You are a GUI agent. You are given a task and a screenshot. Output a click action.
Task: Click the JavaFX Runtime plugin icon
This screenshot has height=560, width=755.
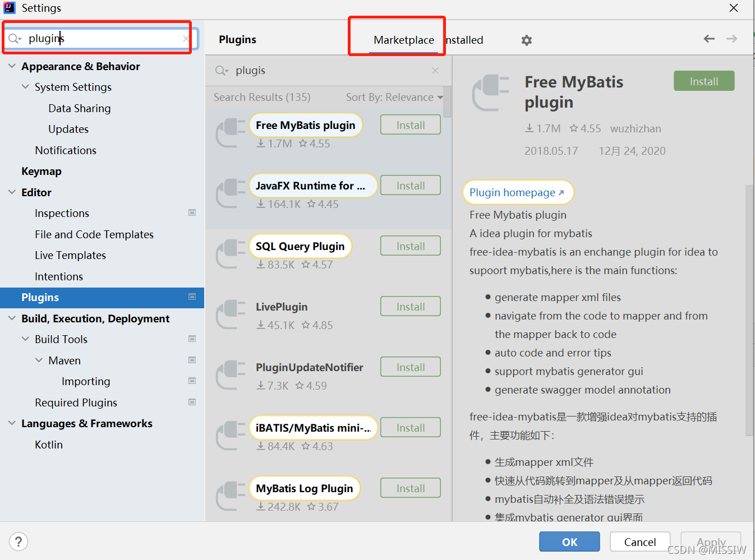pos(231,194)
